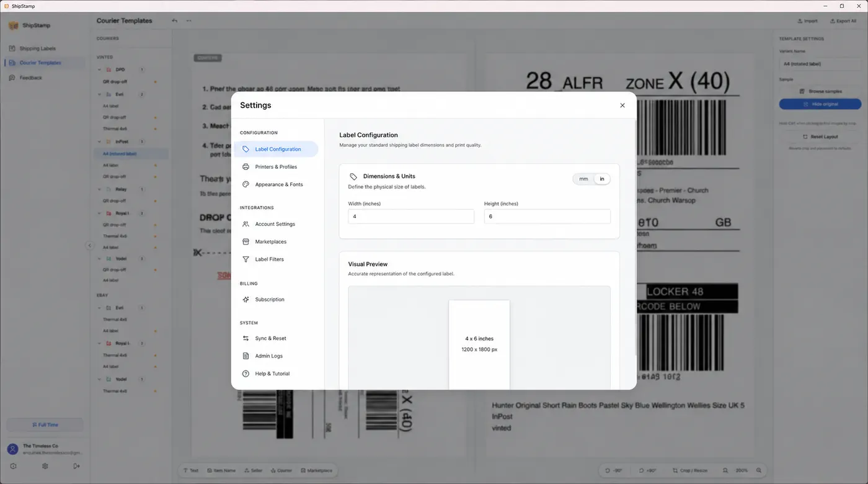This screenshot has width=868, height=484.
Task: Collapse the Royal group under eBay
Action: coord(100,343)
